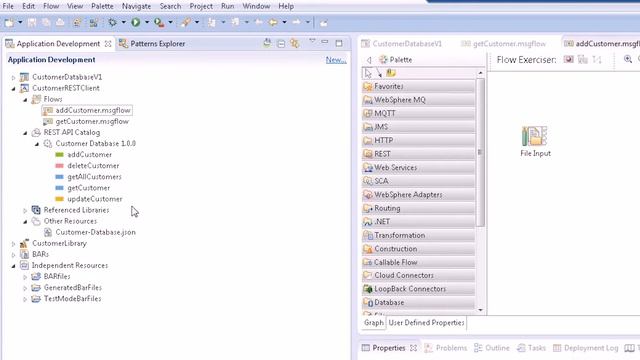
Task: Start recording with the Flow Exerciser icon
Action: pyautogui.click(x=569, y=60)
